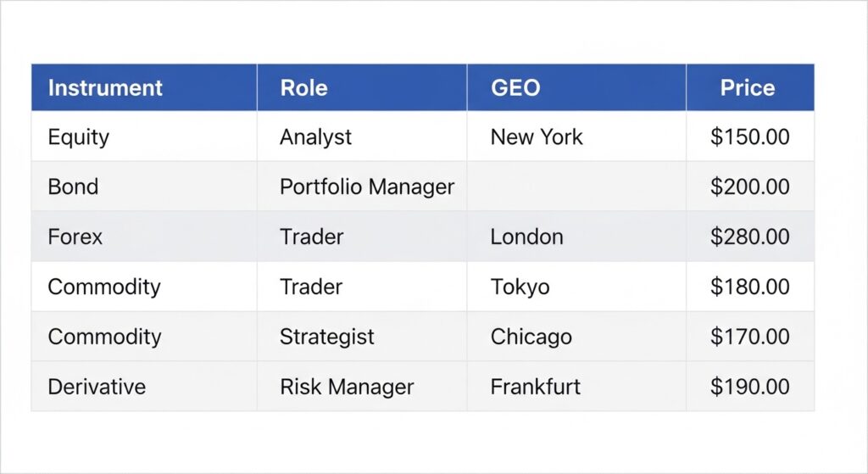Click the $150.00 price cell
The width and height of the screenshot is (868, 474).
[749, 137]
